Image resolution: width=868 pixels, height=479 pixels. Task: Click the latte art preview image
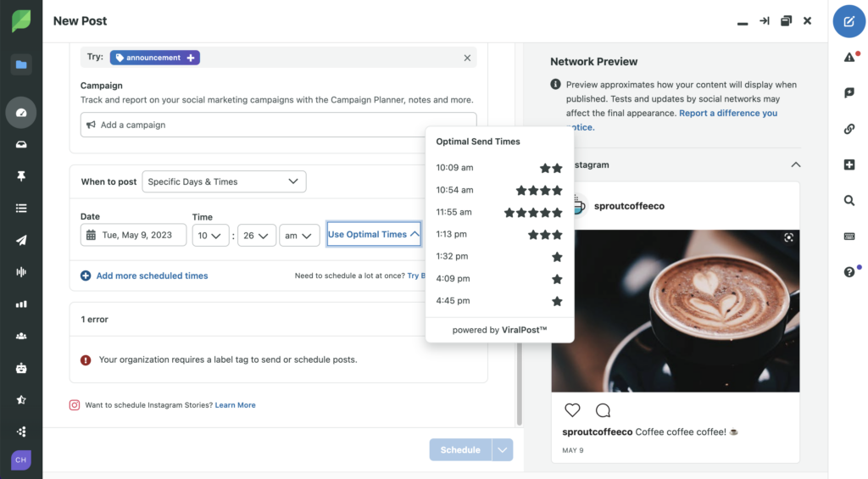676,311
